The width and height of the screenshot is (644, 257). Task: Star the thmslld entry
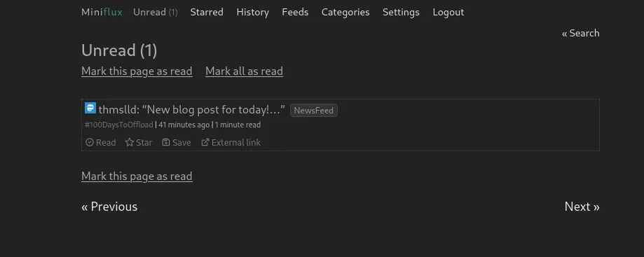pyautogui.click(x=130, y=142)
